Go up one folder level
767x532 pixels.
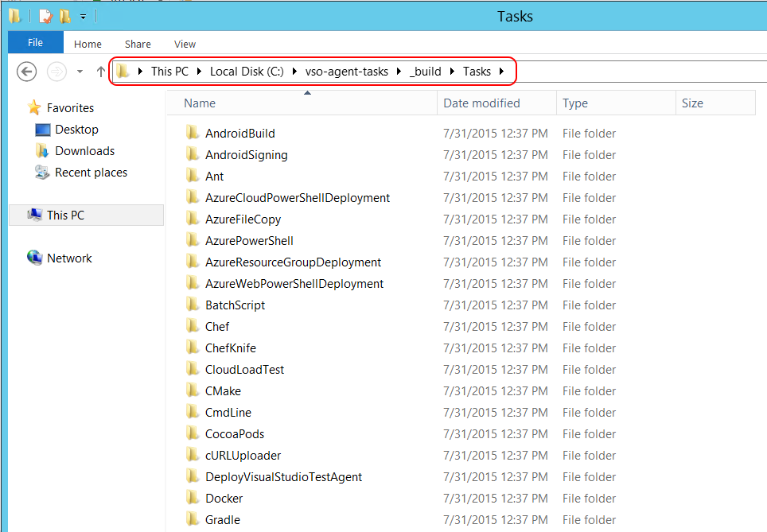101,72
